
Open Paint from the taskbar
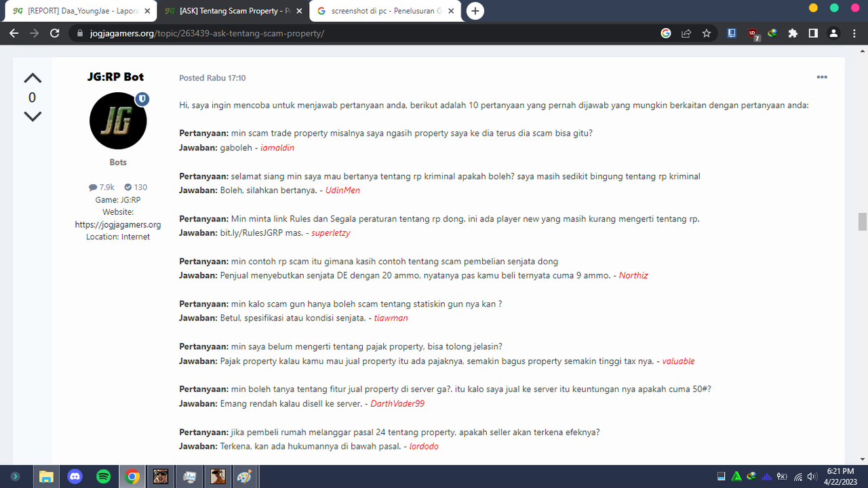245,476
